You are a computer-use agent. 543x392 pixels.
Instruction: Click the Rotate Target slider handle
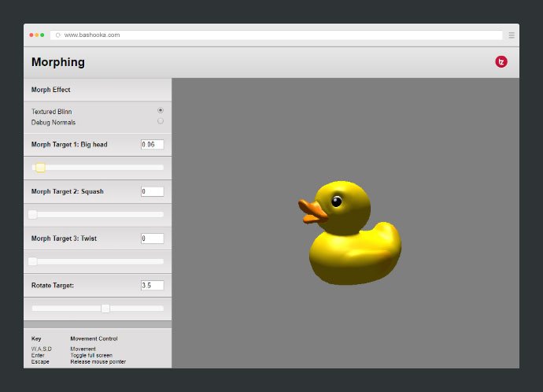(x=105, y=308)
